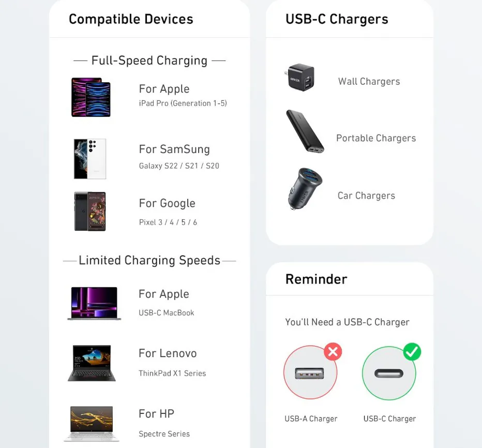Click the Portable Chargers label
482x448 pixels.
[x=376, y=138]
